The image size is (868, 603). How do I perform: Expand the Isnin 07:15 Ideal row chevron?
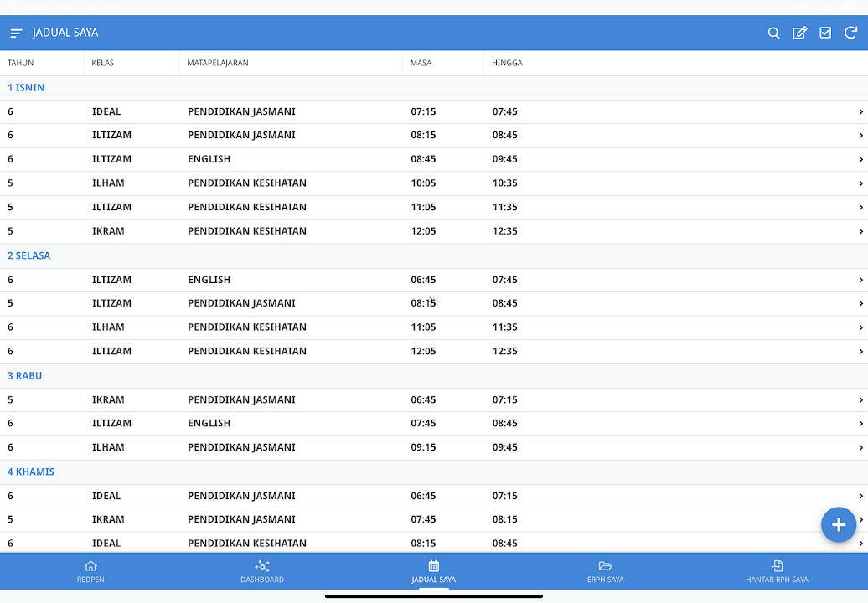(860, 112)
